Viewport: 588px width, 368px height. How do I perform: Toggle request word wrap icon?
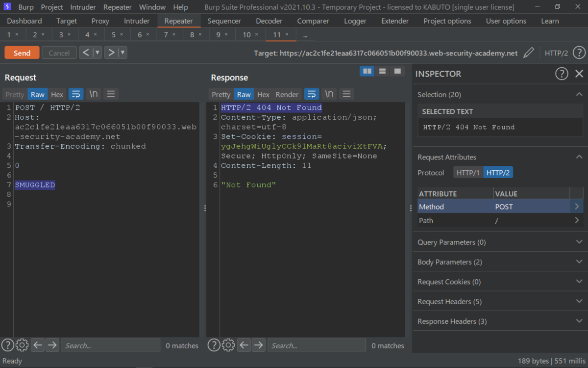pos(76,94)
